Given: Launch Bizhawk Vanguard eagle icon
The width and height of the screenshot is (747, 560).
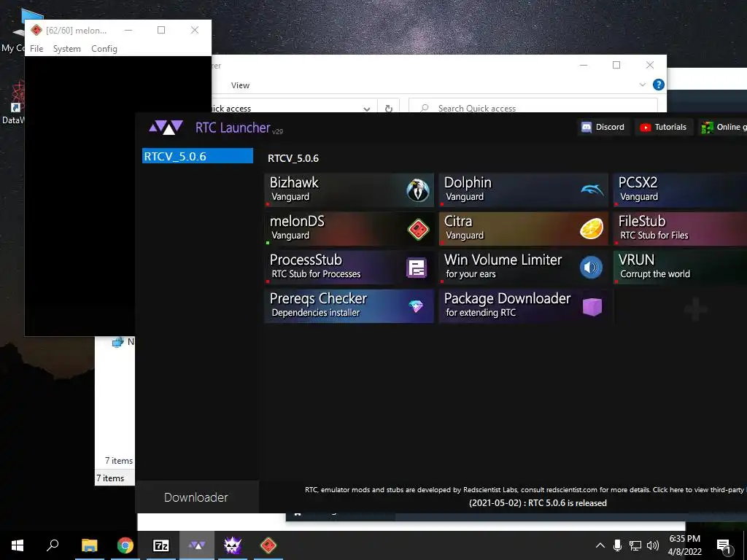Looking at the screenshot, I should [418, 190].
